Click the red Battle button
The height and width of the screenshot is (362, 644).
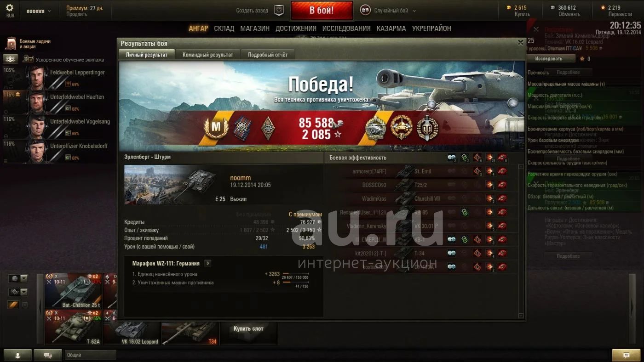click(322, 11)
